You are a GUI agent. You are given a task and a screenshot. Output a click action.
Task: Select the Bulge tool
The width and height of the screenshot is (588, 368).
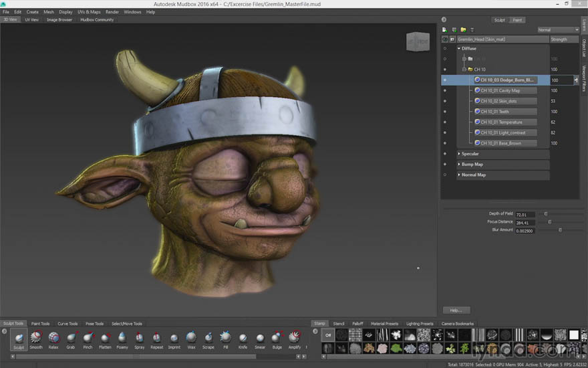point(277,339)
